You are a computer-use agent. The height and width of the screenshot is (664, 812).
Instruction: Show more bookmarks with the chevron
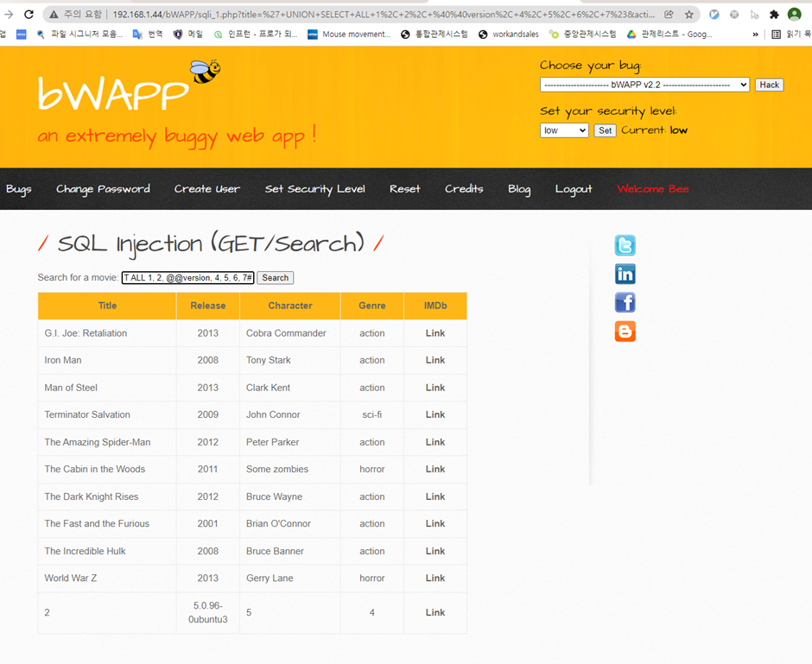click(755, 35)
